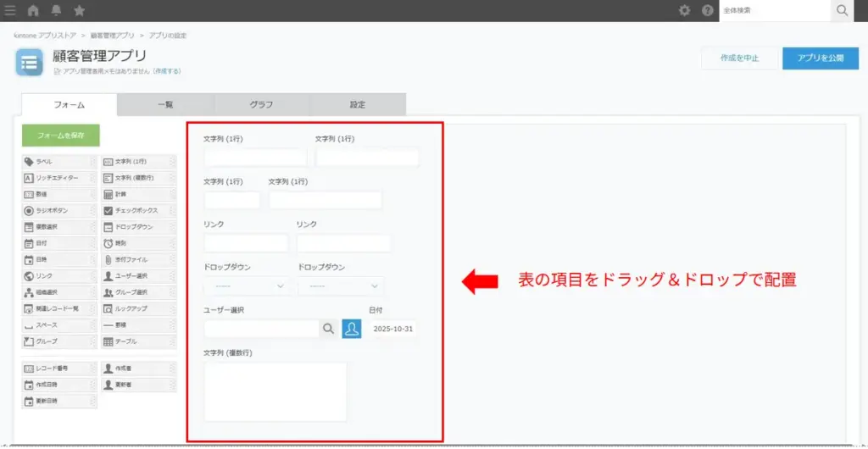Open the kintone アプリストア breadcrumb link
The width and height of the screenshot is (868, 449).
(45, 36)
